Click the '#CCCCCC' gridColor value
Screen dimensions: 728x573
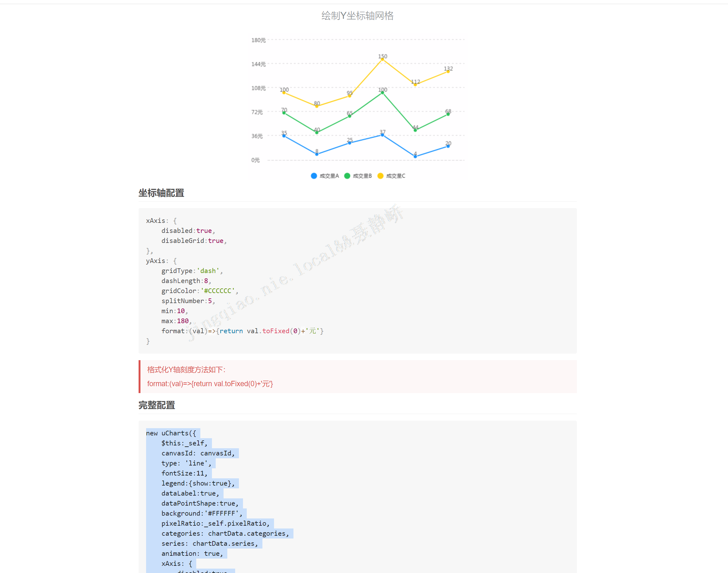click(218, 291)
